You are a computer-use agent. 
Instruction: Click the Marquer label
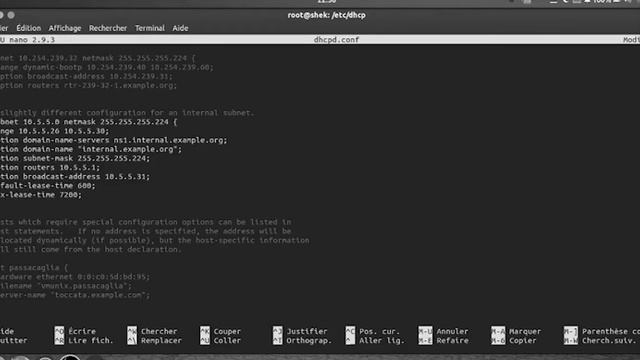tap(525, 331)
